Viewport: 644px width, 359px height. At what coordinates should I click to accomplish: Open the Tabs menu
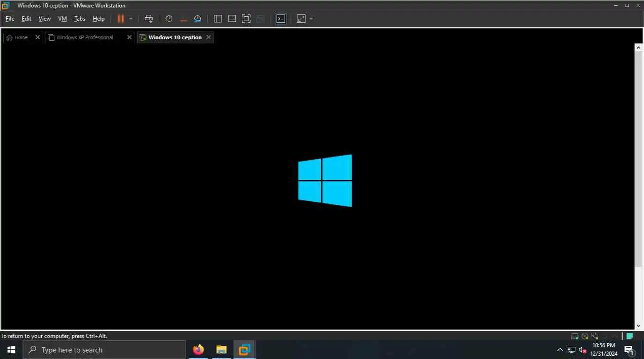(x=80, y=19)
